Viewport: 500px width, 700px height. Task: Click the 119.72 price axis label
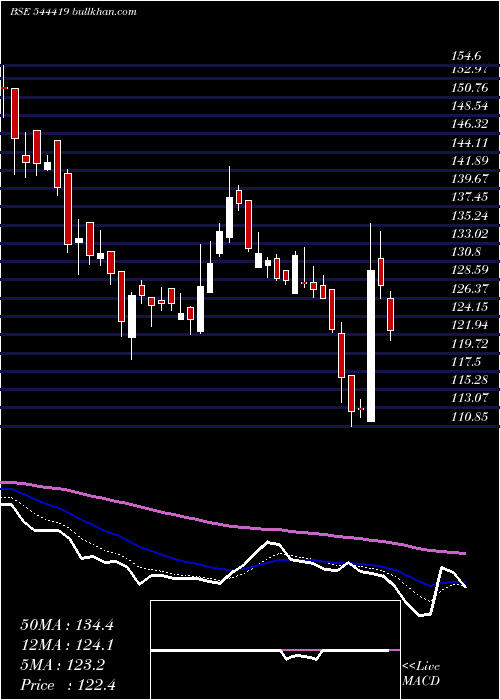(470, 344)
